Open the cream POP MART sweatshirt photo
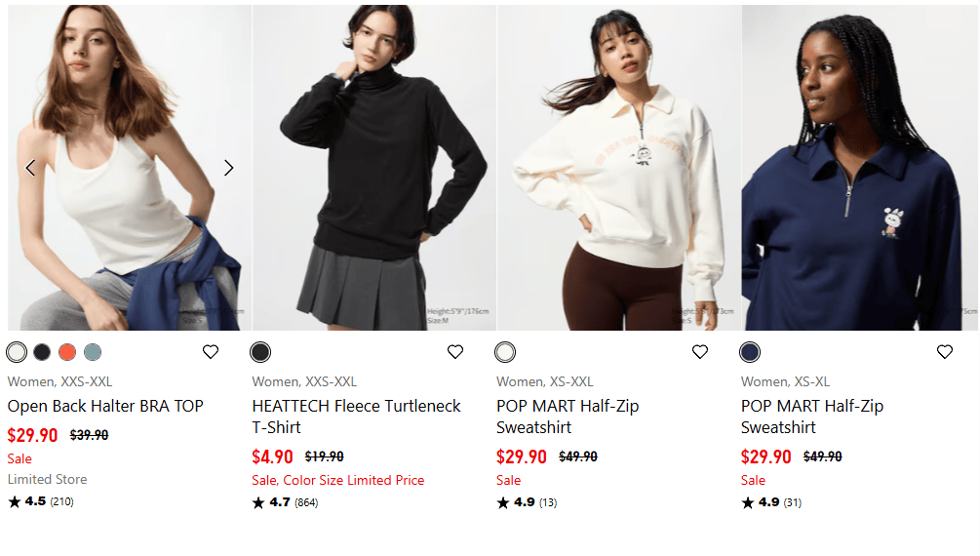The image size is (980, 556). click(619, 168)
